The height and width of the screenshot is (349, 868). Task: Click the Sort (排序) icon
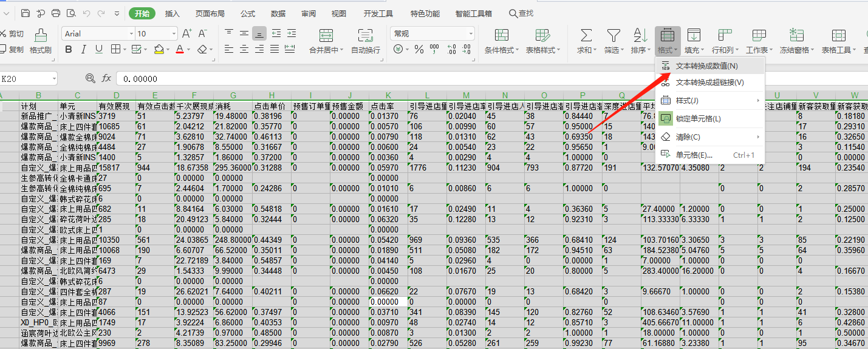(640, 36)
